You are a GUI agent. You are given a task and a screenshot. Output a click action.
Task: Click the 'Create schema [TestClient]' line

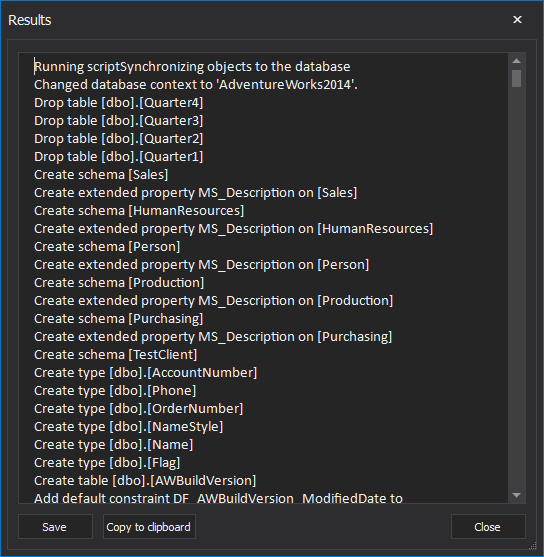point(115,355)
